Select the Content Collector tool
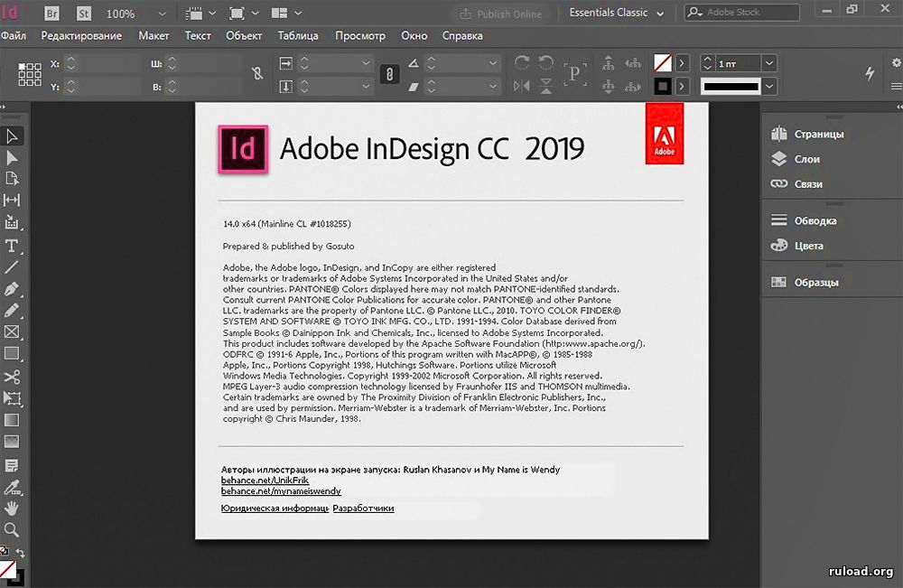This screenshot has width=903, height=588. [12, 222]
